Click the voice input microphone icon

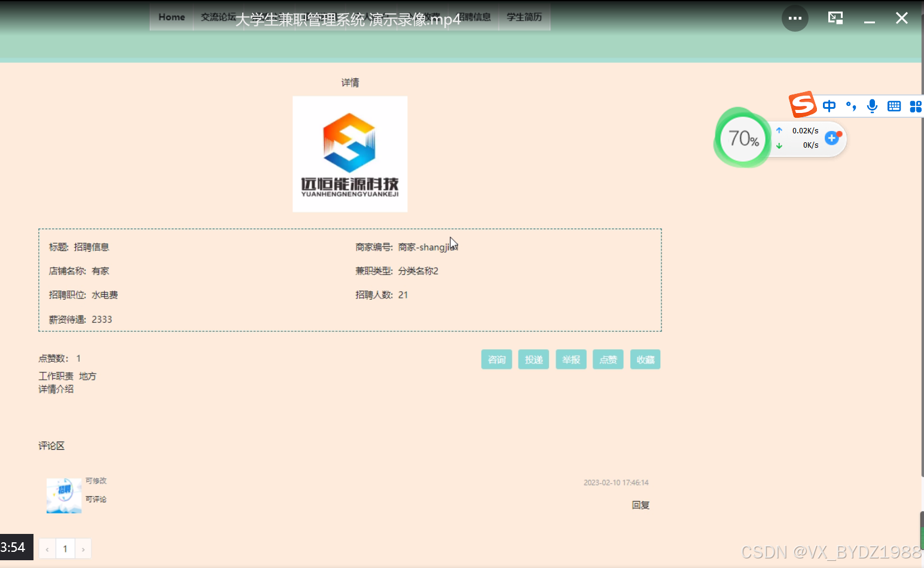[873, 106]
